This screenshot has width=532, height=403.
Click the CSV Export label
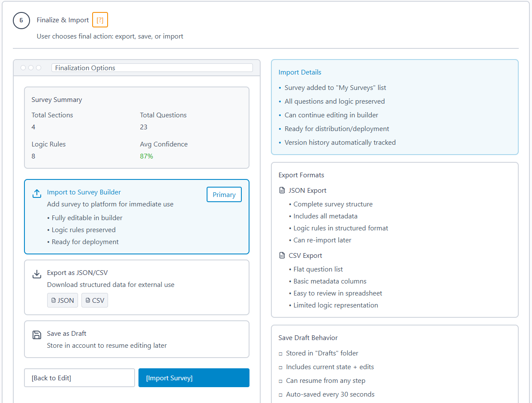305,255
